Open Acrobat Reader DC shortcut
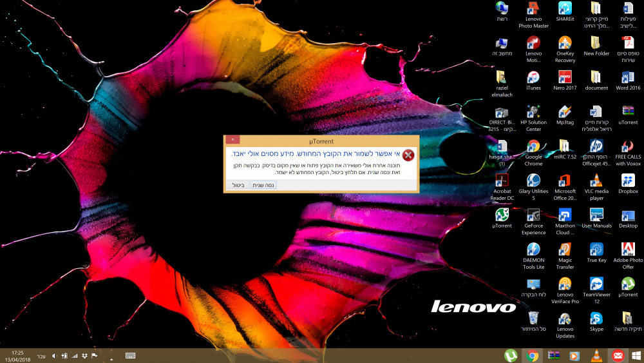 pos(502,187)
